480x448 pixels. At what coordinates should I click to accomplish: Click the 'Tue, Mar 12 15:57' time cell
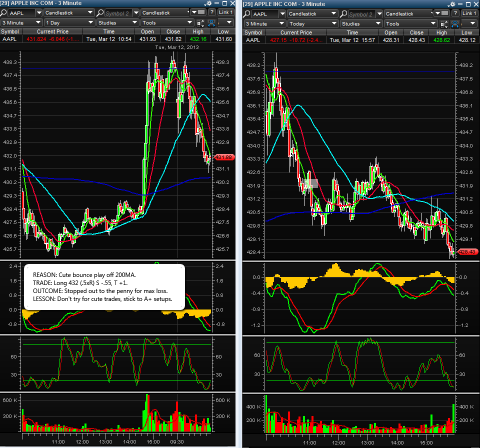[352, 40]
